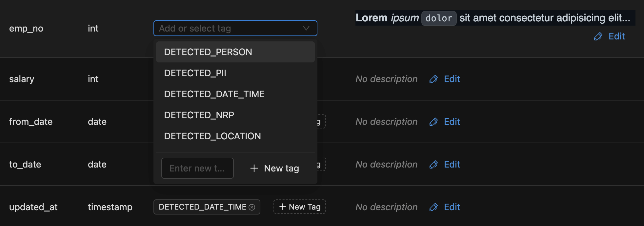Click No description in salary row
Image resolution: width=644 pixels, height=226 pixels.
point(387,79)
